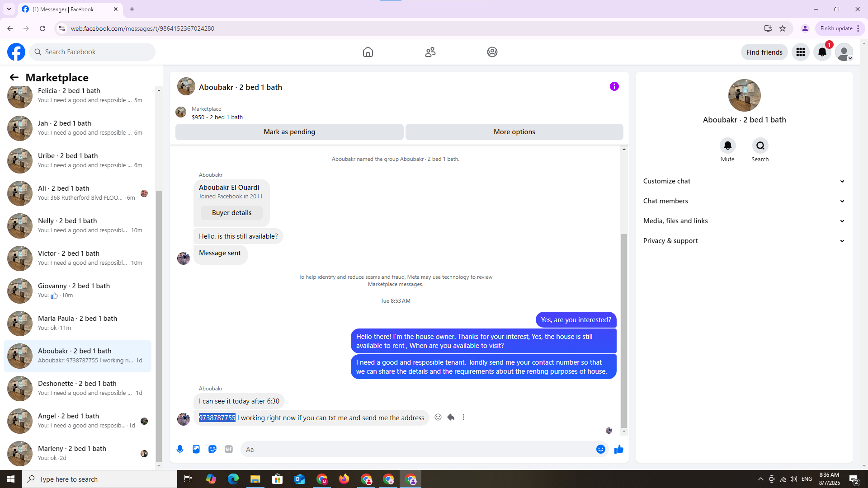Open the browser tab search dropdown
This screenshot has width=868, height=488.
9,9
